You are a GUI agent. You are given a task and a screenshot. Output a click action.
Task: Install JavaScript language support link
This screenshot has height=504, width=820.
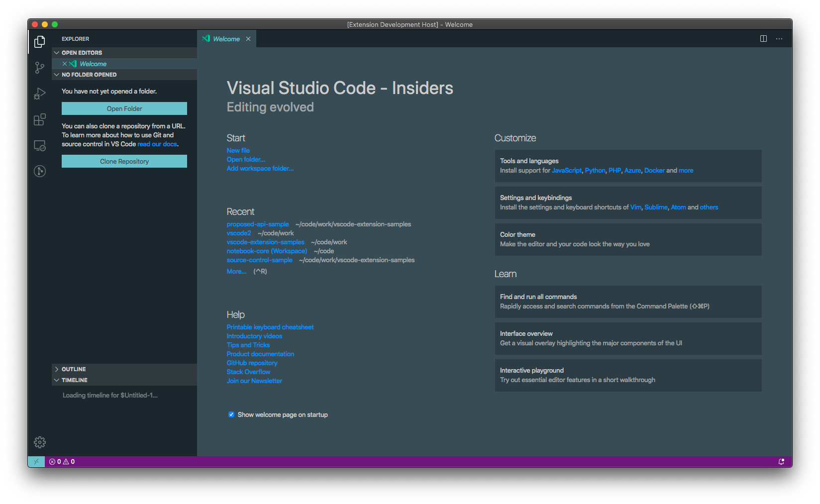pos(567,171)
